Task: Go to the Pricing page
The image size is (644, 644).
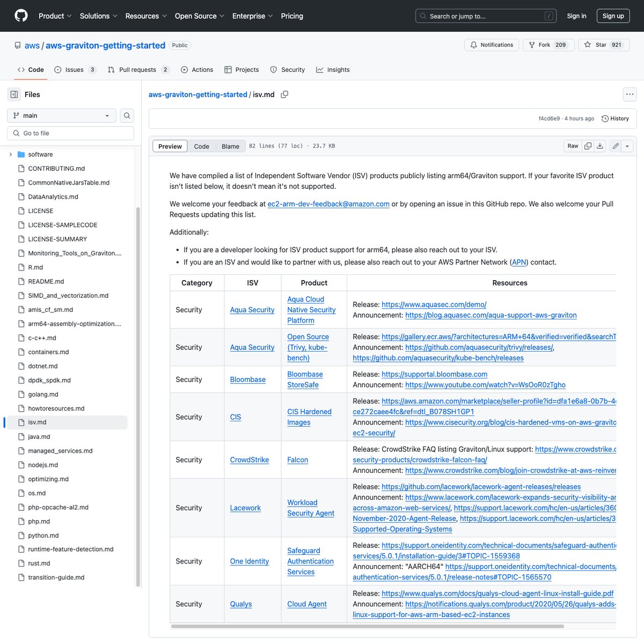Action: tap(292, 16)
